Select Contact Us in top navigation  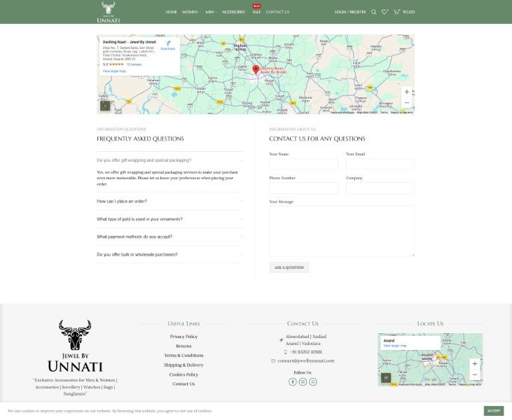click(x=277, y=12)
